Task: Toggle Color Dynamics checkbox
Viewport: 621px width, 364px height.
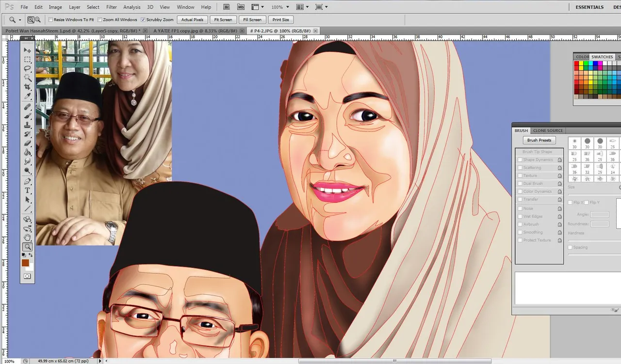Action: click(x=520, y=191)
